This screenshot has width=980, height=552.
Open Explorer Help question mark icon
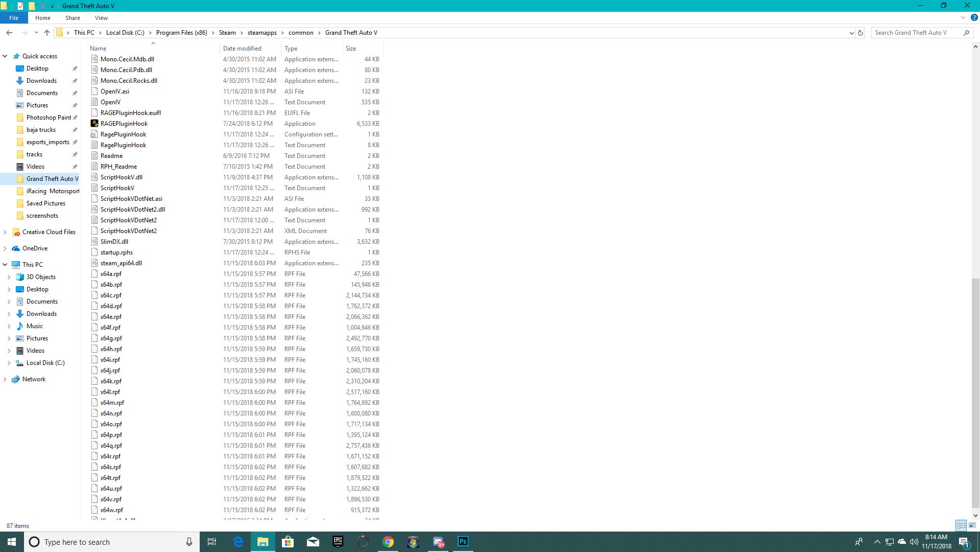(x=974, y=17)
